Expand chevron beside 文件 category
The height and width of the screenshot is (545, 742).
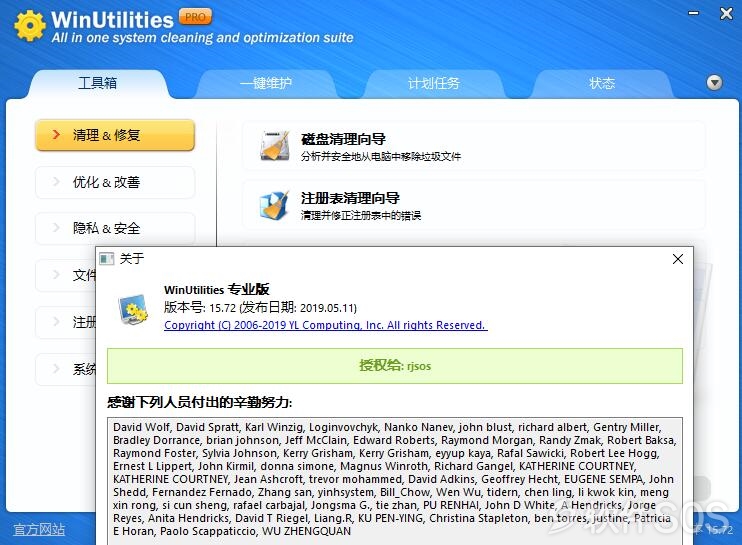click(x=56, y=274)
